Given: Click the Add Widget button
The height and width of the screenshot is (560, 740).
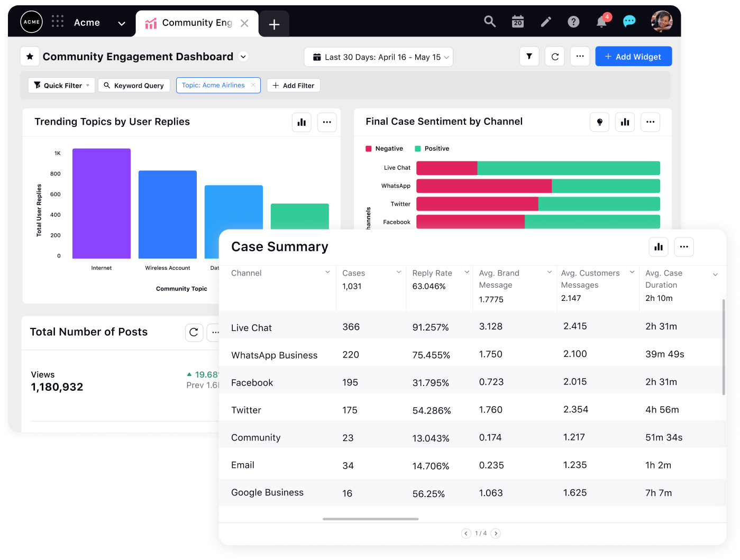Looking at the screenshot, I should pyautogui.click(x=633, y=57).
